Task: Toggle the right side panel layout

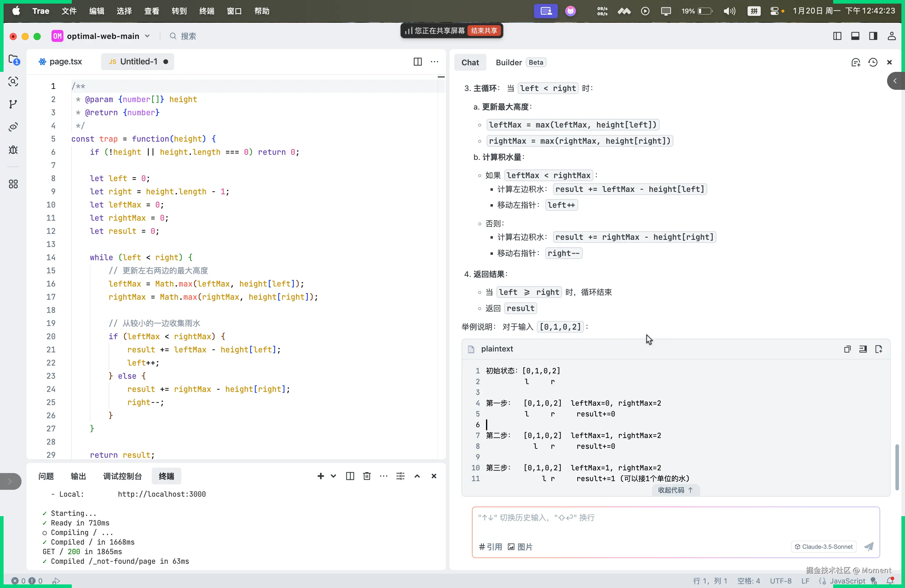Action: [873, 36]
